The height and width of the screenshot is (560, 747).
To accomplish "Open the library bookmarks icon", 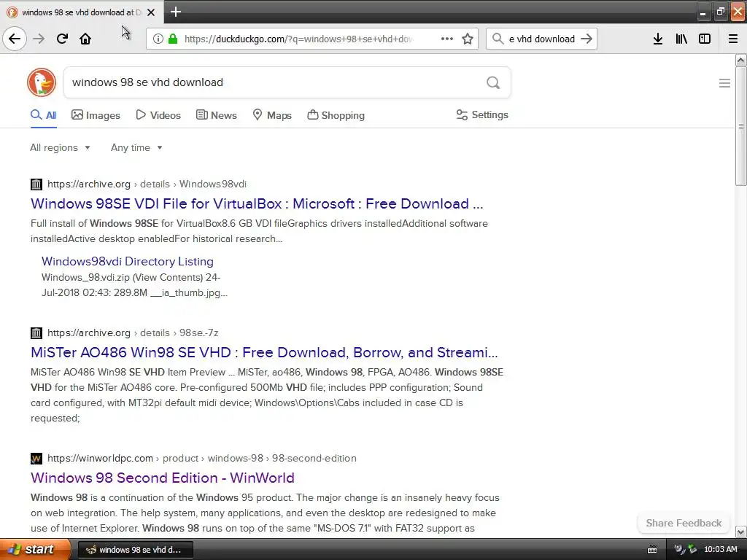I will 681,39.
